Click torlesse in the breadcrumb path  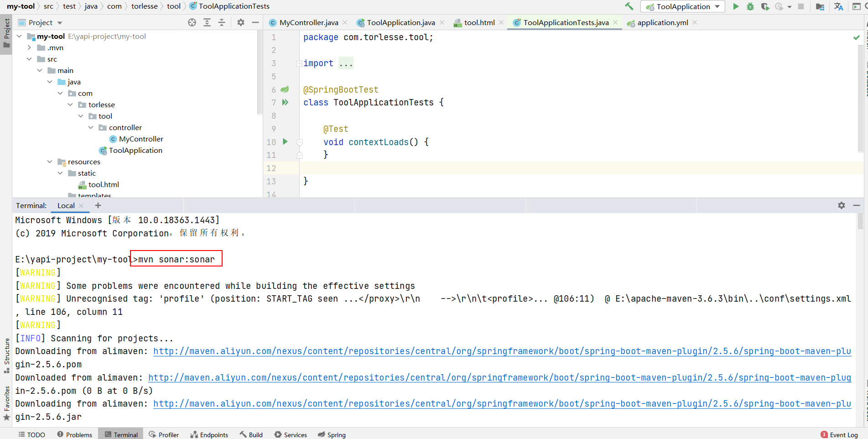[145, 6]
